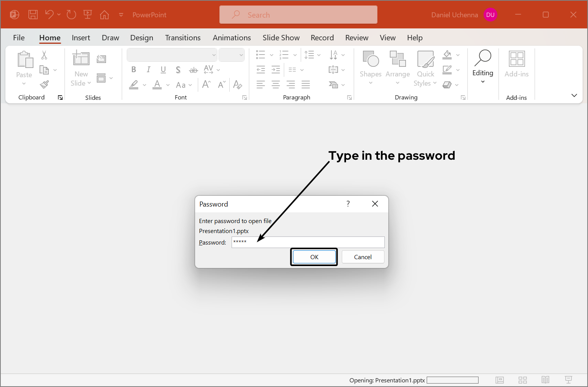This screenshot has width=588, height=387.
Task: Select the Clear All Formatting icon
Action: click(x=237, y=84)
